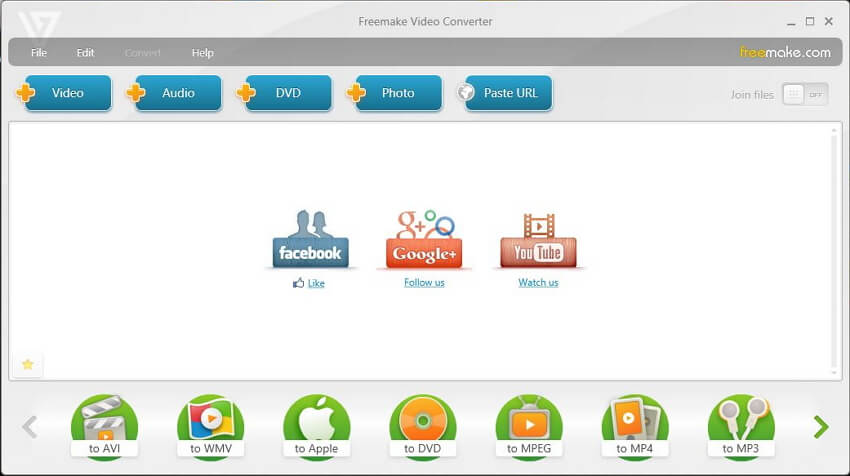Show next formats with green right arrow

pos(821,427)
